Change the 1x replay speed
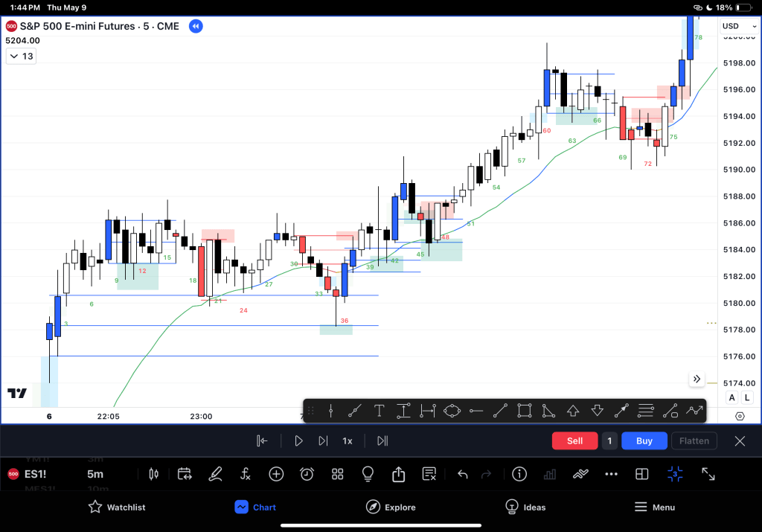 click(x=347, y=440)
